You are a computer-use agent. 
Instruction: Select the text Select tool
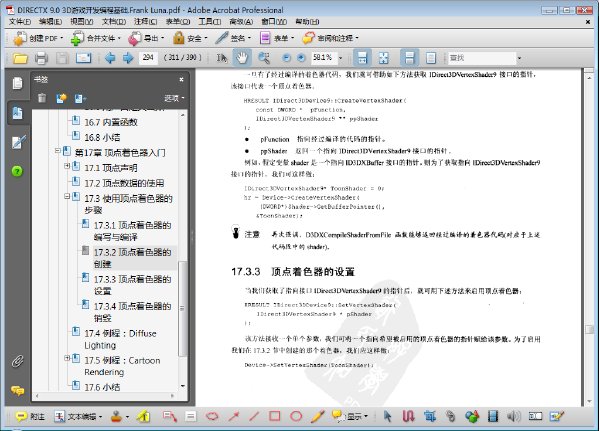tap(222, 58)
